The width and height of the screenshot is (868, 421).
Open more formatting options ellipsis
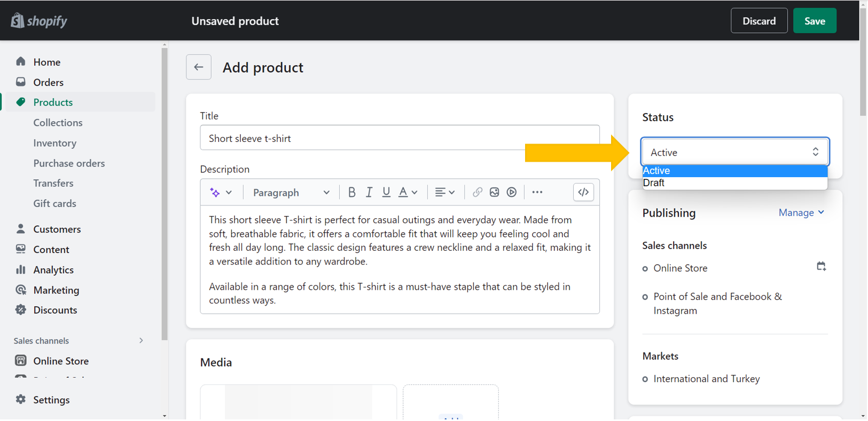point(537,193)
